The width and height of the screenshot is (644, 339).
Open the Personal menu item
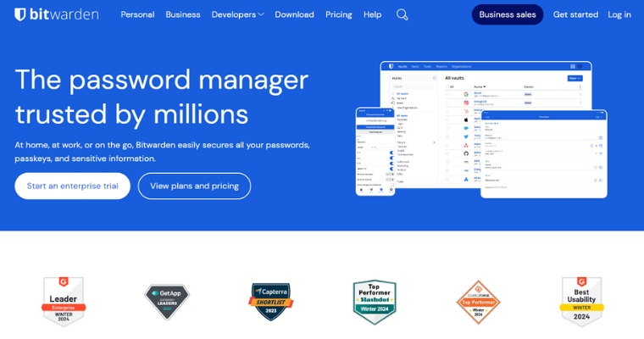[x=137, y=14]
